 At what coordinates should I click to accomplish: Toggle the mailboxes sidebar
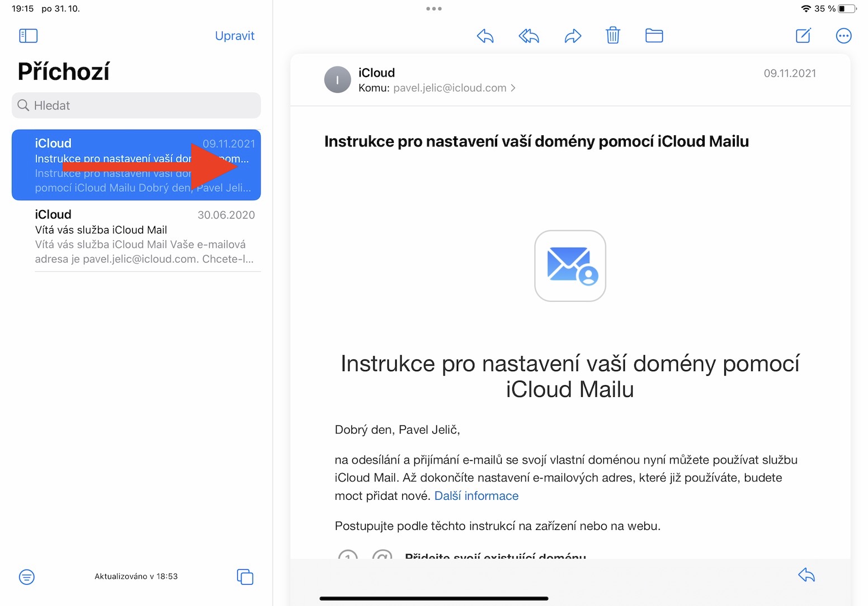coord(28,36)
